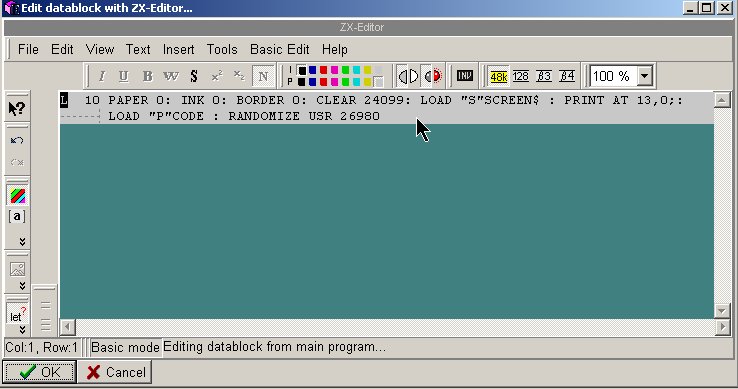
Task: Click the What's This help pointer icon
Action: (17, 108)
